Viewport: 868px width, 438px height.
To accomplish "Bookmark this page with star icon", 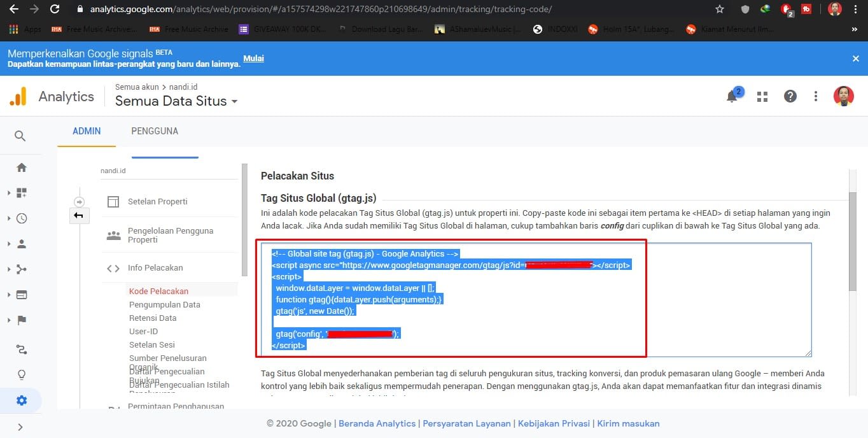I will pyautogui.click(x=720, y=9).
